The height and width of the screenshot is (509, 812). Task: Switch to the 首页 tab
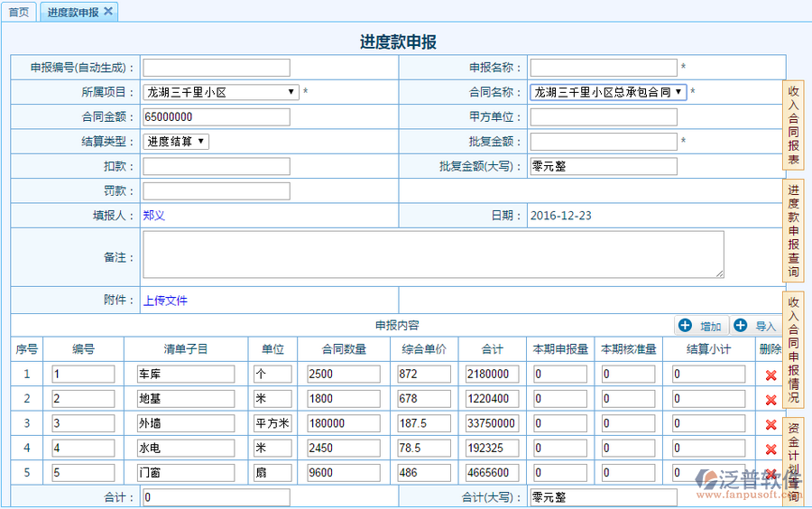click(18, 13)
